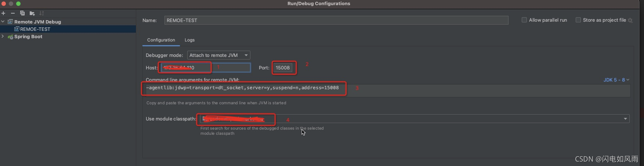The height and width of the screenshot is (166, 644).
Task: Click the Port input field
Action: point(283,68)
